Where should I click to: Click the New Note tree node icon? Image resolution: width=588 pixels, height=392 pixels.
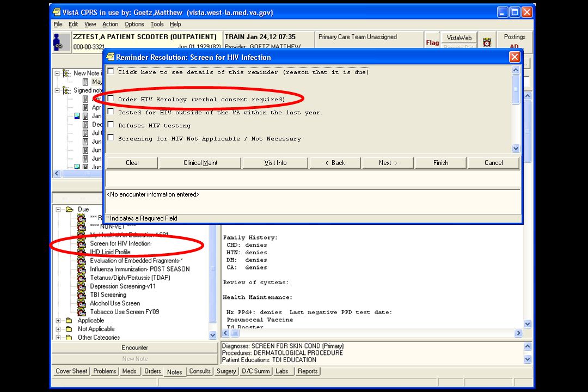pos(67,73)
